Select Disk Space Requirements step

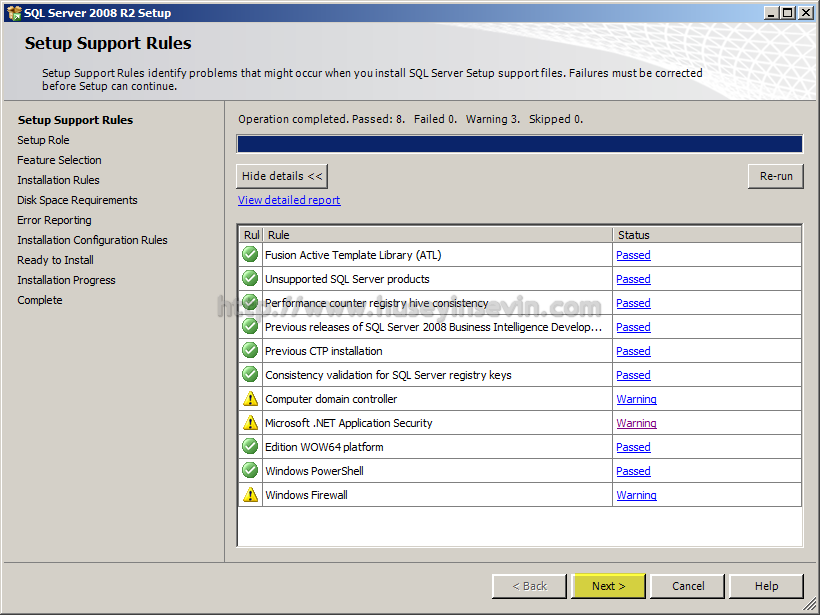click(x=77, y=200)
